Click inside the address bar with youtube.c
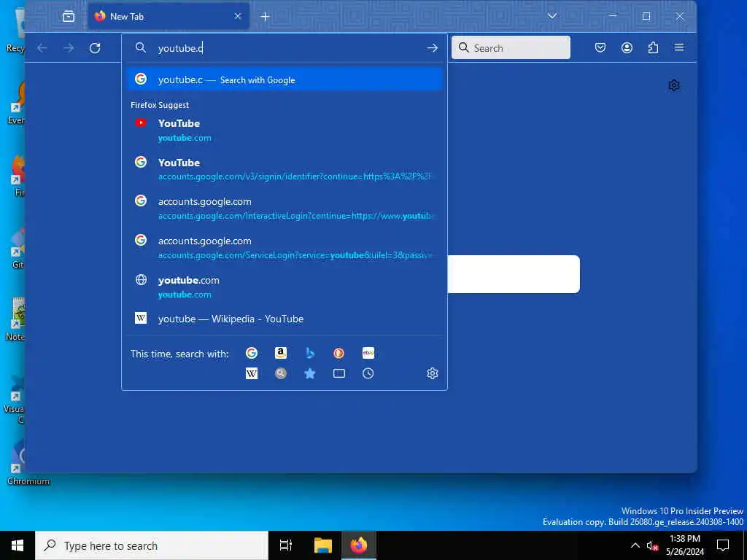The width and height of the screenshot is (747, 560). click(x=285, y=48)
